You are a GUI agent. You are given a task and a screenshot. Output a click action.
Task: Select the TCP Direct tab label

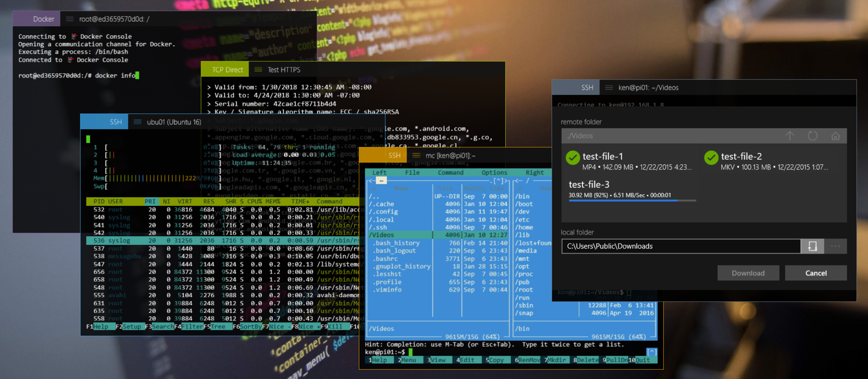click(227, 70)
